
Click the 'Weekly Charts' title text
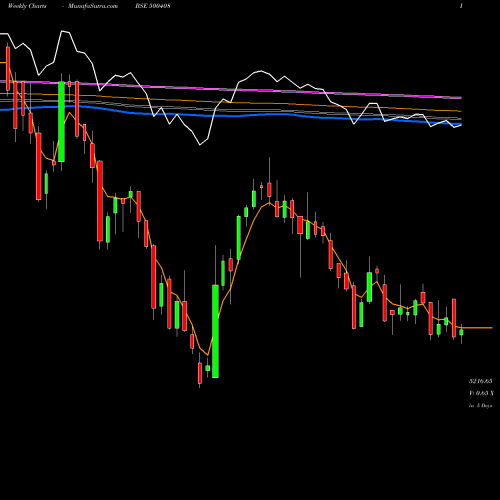[27, 6]
